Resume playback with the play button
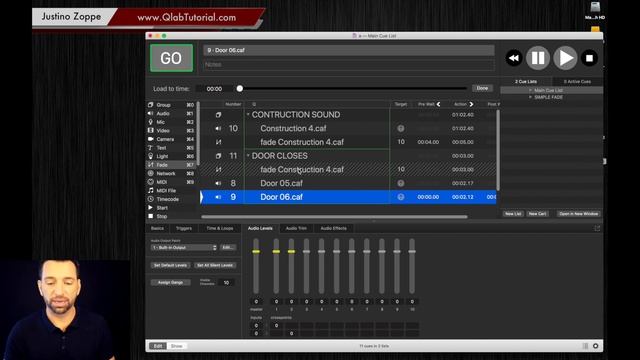The height and width of the screenshot is (360, 640). pyautogui.click(x=565, y=58)
